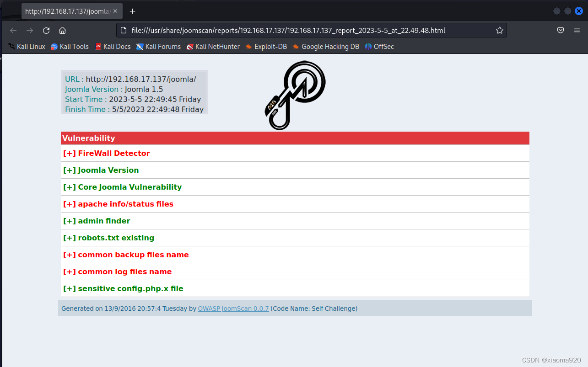The width and height of the screenshot is (588, 367).
Task: Expand robots.txt existing section
Action: point(295,238)
